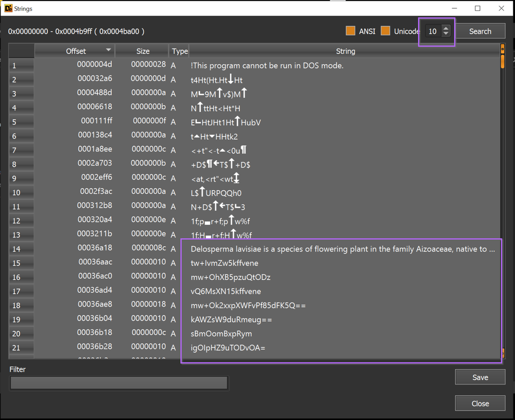Toggle the ANSI string type checkbox
The height and width of the screenshot is (420, 515).
pyautogui.click(x=351, y=31)
